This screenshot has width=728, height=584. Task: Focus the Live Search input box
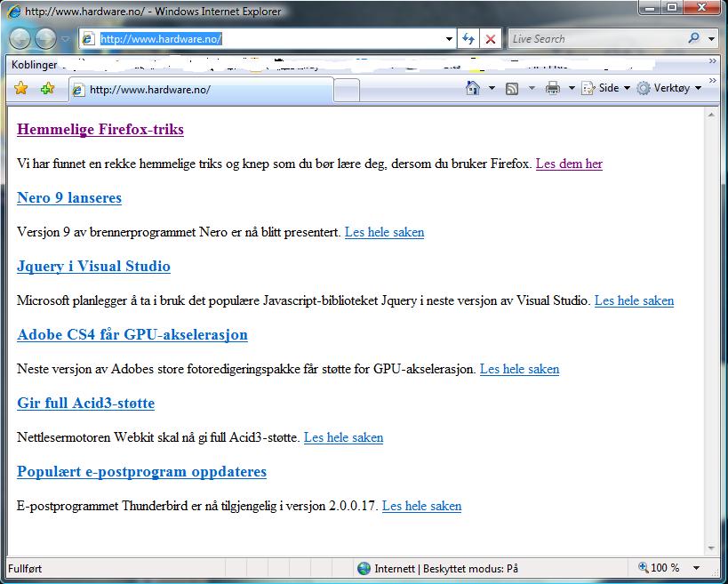tap(597, 38)
